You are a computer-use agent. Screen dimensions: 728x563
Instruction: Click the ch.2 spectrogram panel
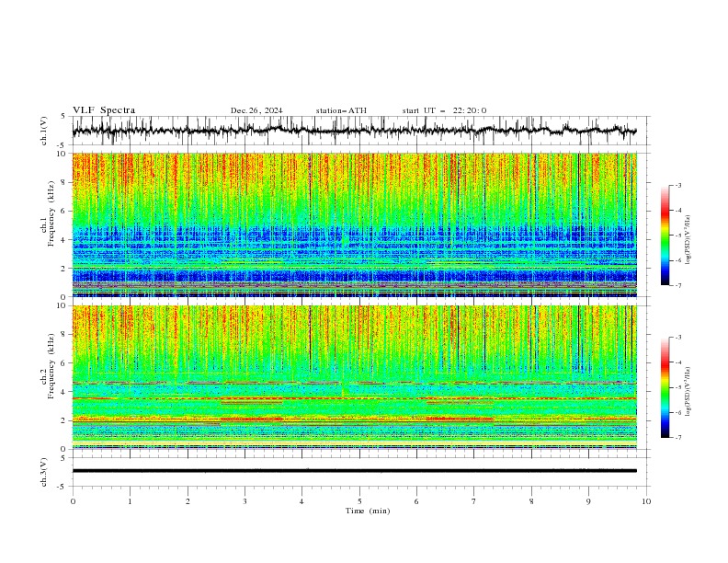[354, 377]
